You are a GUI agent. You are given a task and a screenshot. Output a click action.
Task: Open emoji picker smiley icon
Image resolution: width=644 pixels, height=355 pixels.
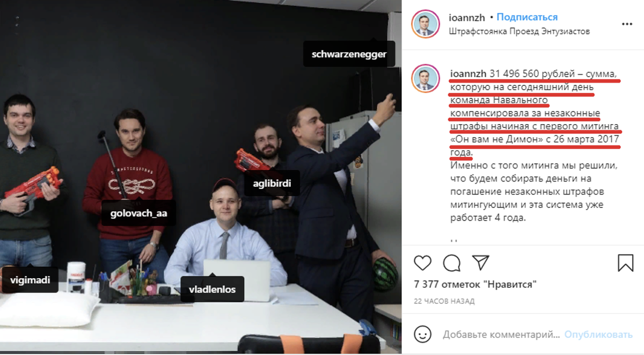423,335
